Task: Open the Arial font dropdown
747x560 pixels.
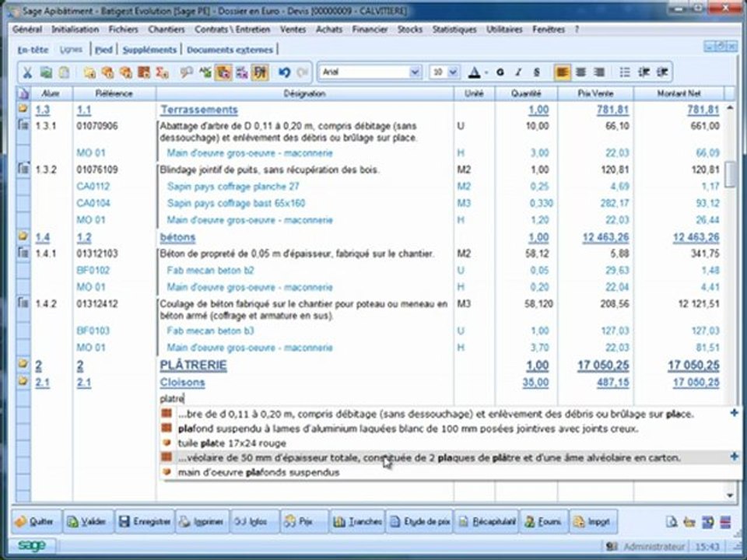Action: tap(415, 72)
